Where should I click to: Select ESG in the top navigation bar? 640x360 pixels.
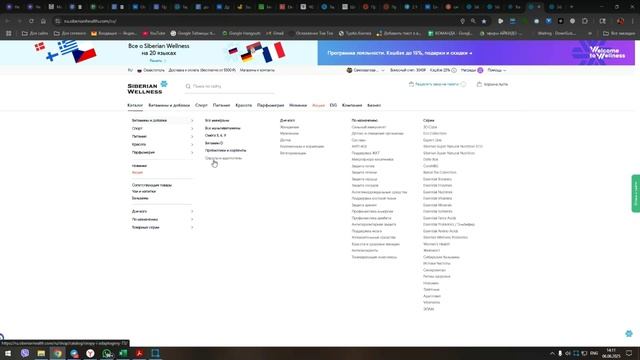[333, 105]
